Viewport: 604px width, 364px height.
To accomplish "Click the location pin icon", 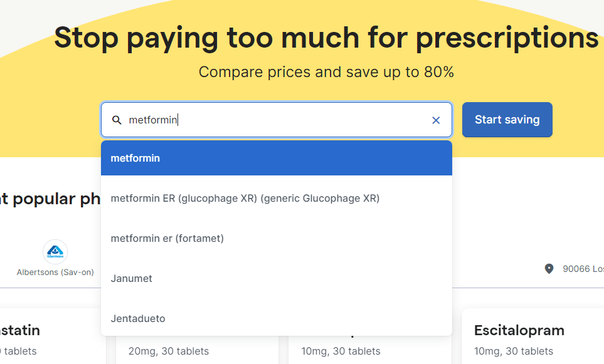I will point(549,269).
